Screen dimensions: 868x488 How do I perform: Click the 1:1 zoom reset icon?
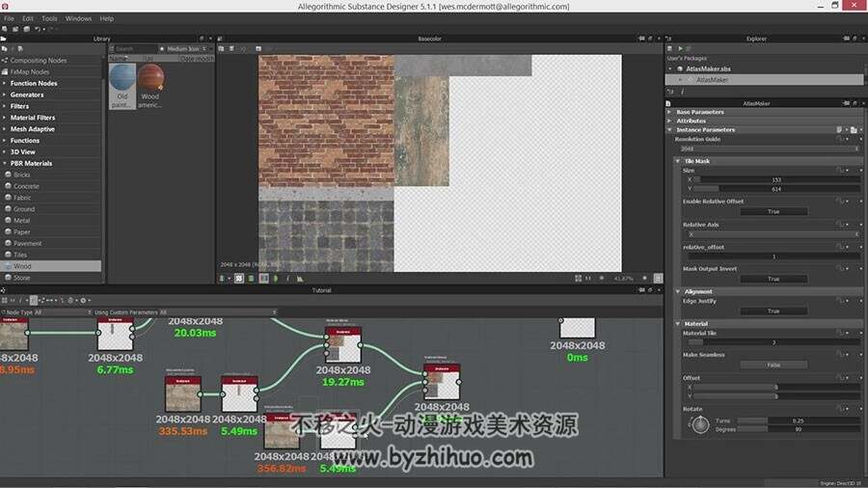tap(588, 279)
